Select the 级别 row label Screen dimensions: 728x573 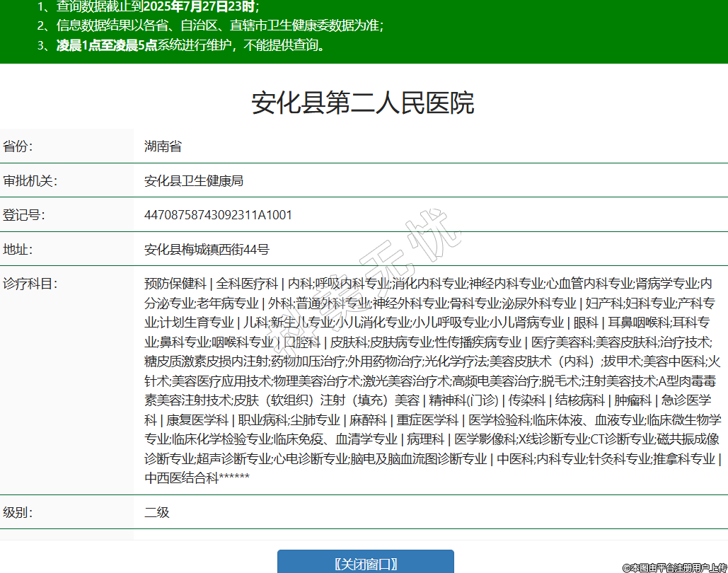18,512
